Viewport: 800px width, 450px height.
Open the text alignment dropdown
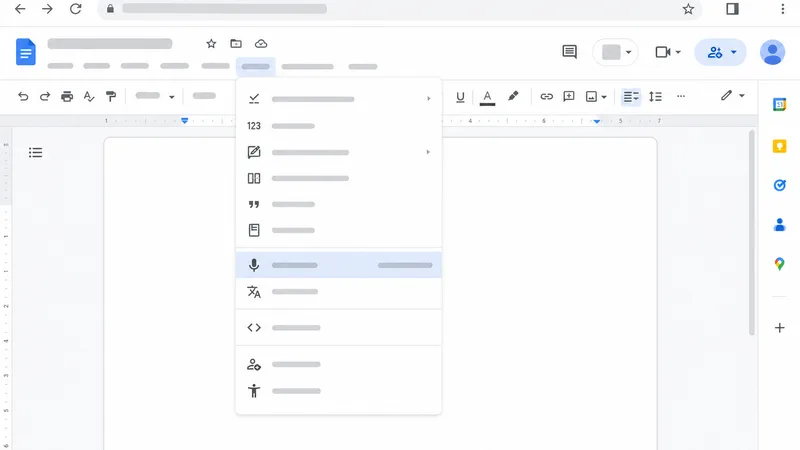tap(631, 96)
